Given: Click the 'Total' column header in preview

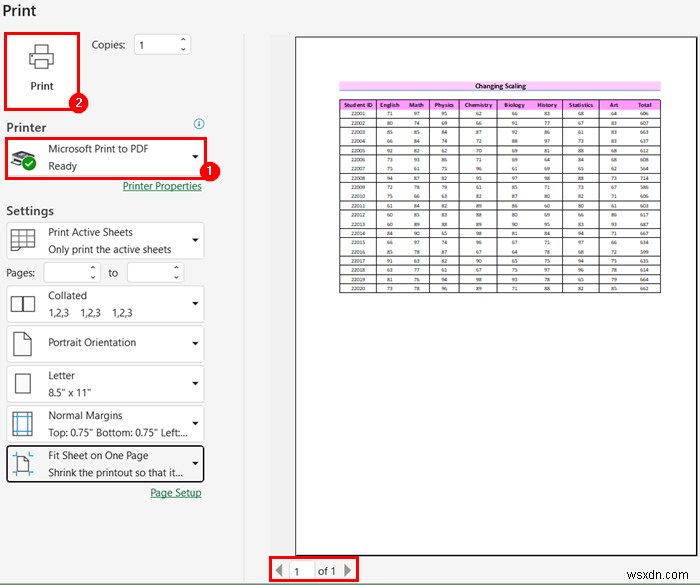Looking at the screenshot, I should 644,105.
